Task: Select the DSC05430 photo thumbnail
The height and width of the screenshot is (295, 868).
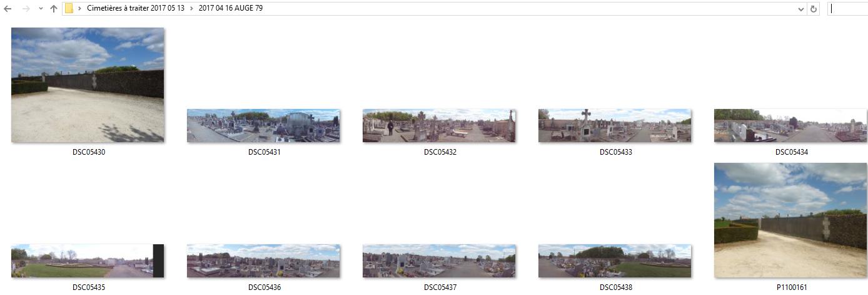Action: pos(88,85)
